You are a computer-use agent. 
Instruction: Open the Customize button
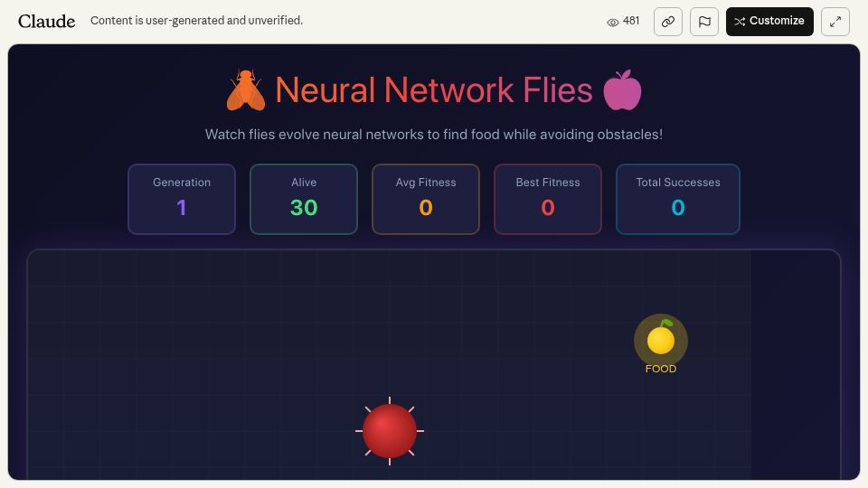769,22
